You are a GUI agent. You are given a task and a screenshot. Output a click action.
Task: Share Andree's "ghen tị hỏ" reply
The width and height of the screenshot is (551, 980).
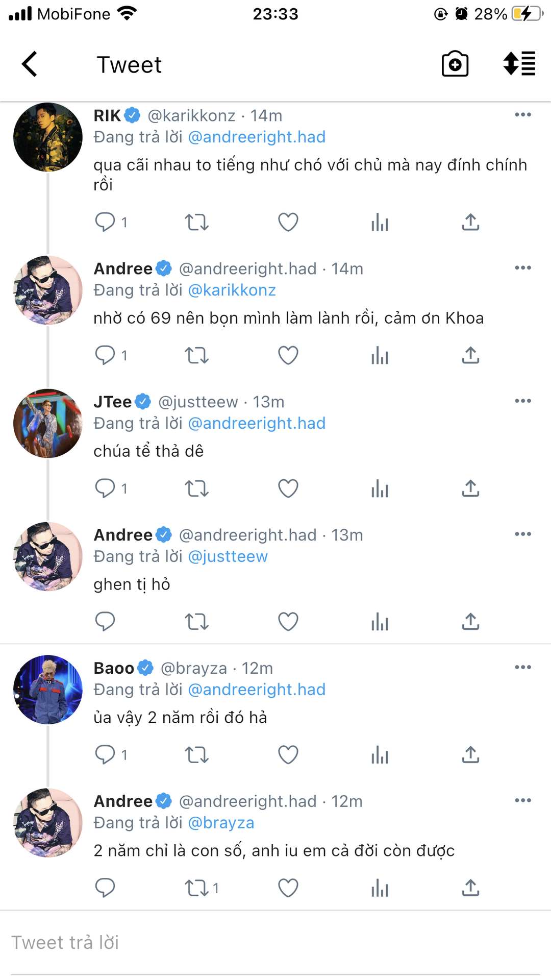470,621
